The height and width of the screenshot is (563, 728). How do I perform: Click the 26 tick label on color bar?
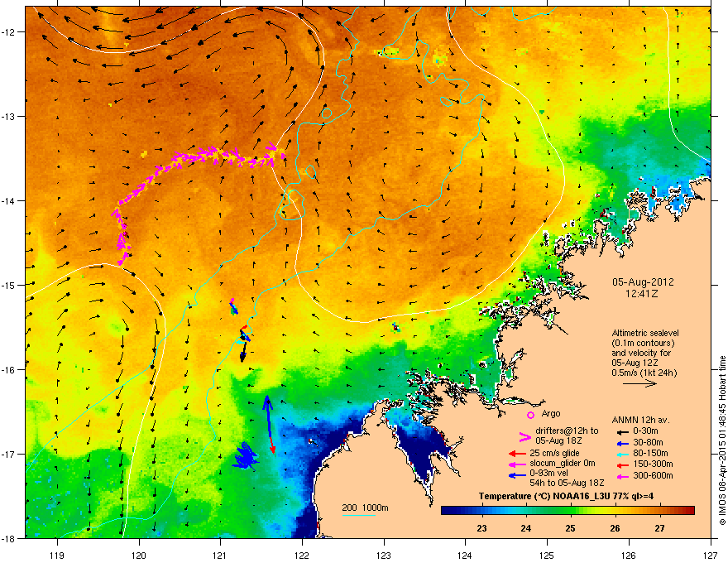(x=615, y=528)
